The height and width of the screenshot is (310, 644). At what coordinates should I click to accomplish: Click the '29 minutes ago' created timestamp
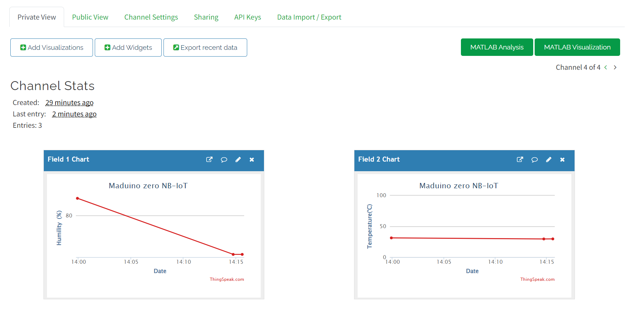coord(69,103)
